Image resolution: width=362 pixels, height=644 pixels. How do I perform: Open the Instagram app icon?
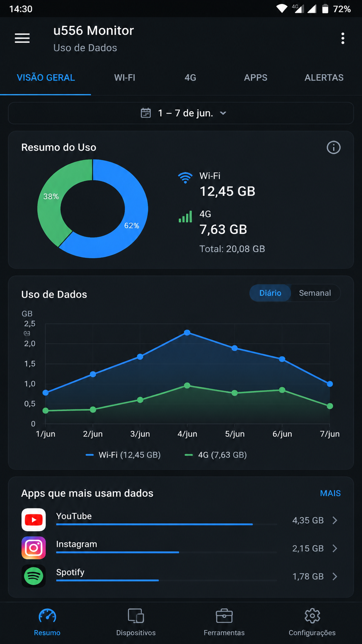click(x=33, y=548)
